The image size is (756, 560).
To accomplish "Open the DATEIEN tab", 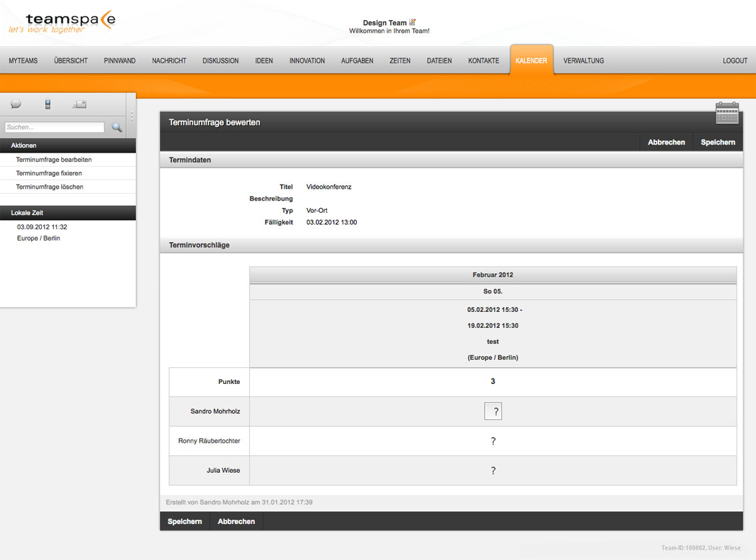I will coord(439,61).
